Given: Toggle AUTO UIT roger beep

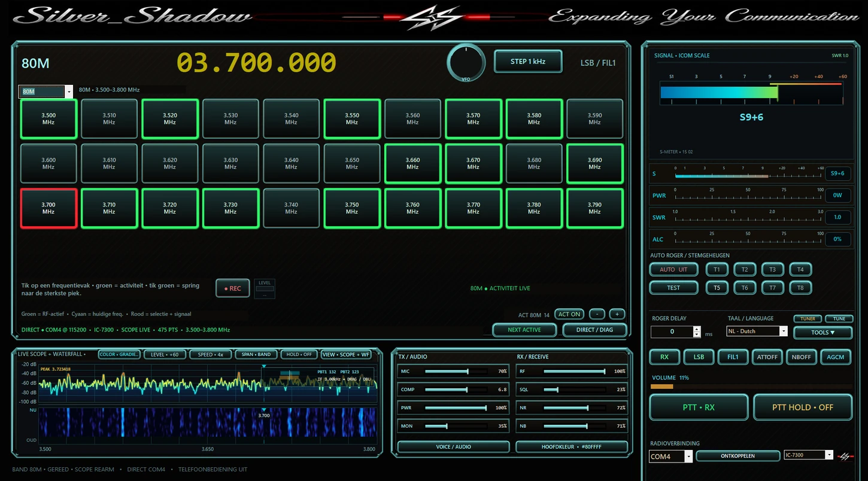Looking at the screenshot, I should point(673,269).
